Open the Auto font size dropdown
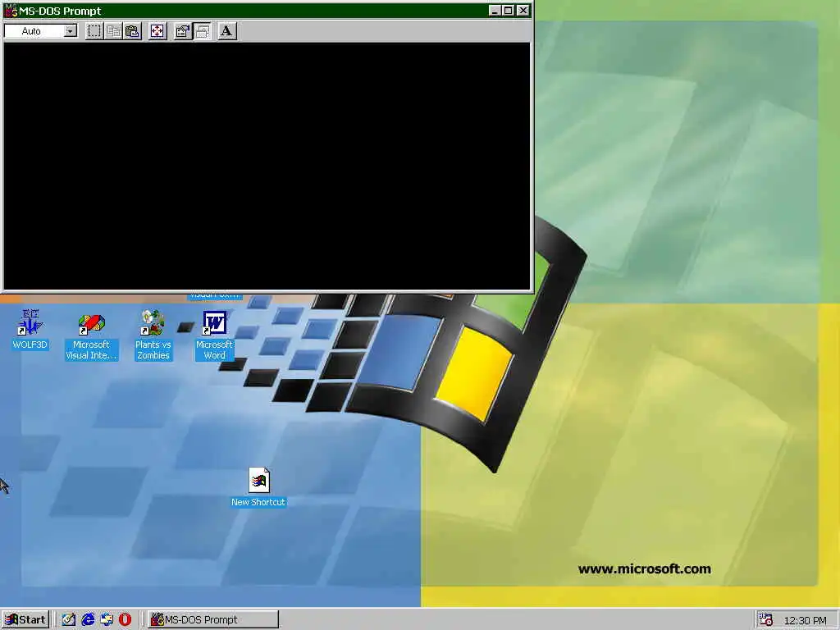The width and height of the screenshot is (840, 630). pyautogui.click(x=71, y=31)
